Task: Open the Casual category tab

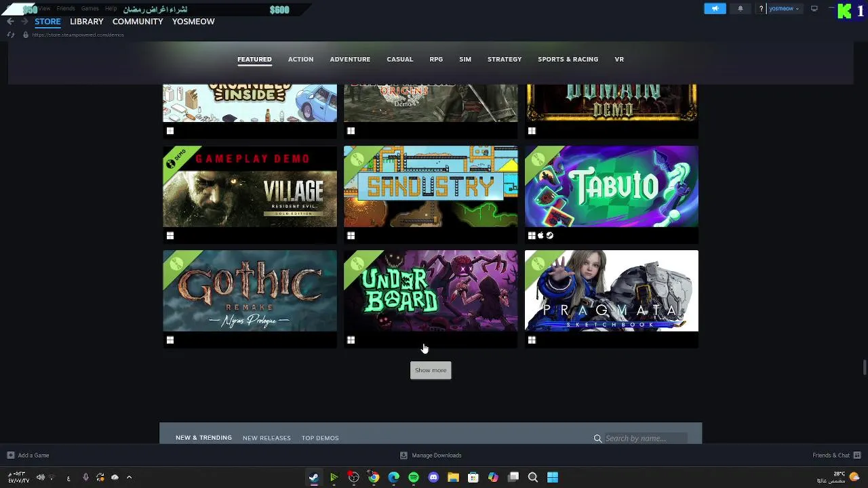Action: tap(399, 59)
